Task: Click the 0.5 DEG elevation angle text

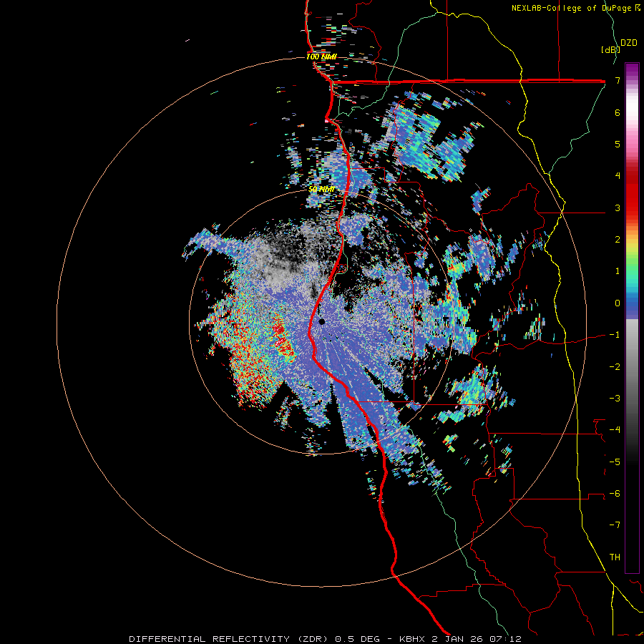Action: pos(358,639)
